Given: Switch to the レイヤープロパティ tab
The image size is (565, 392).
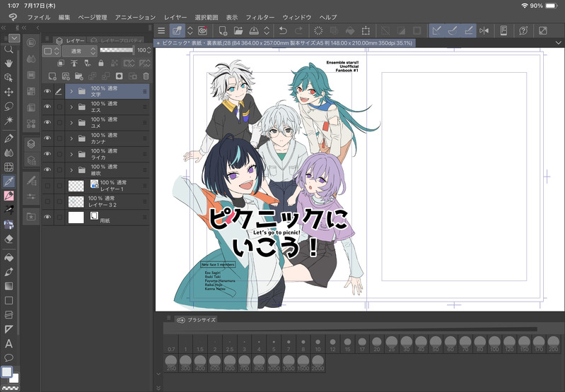Looking at the screenshot, I should (116, 40).
